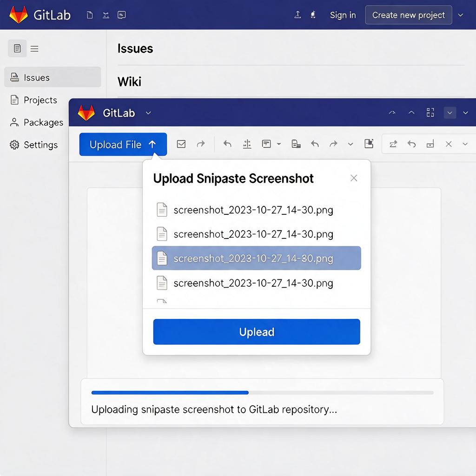Click the Create new project button

point(408,15)
